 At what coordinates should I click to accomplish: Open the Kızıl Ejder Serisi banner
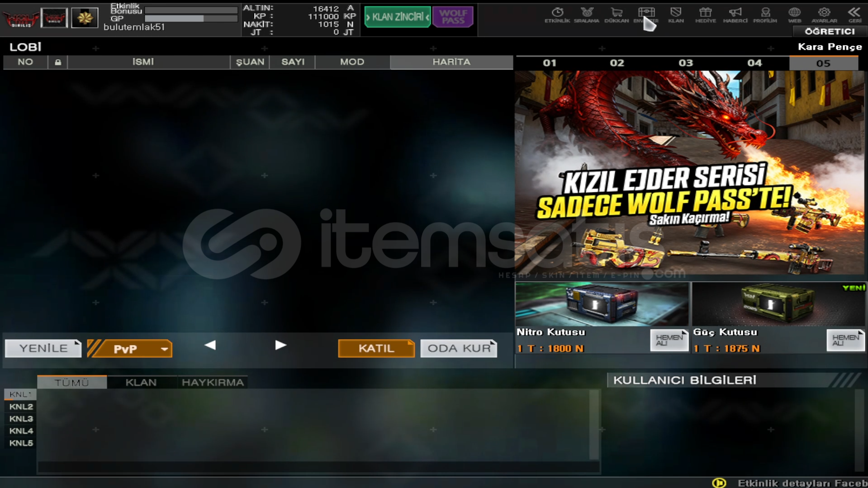click(x=689, y=172)
